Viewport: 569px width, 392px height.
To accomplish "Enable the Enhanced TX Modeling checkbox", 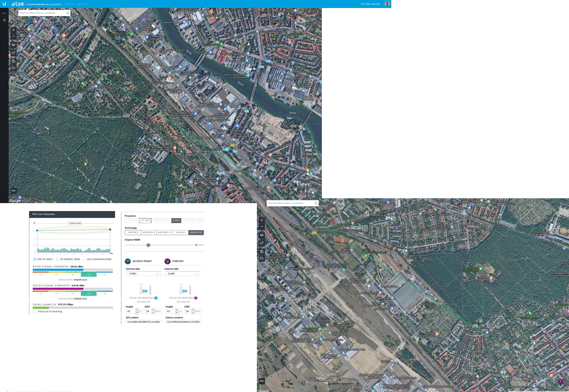I will [x=34, y=312].
